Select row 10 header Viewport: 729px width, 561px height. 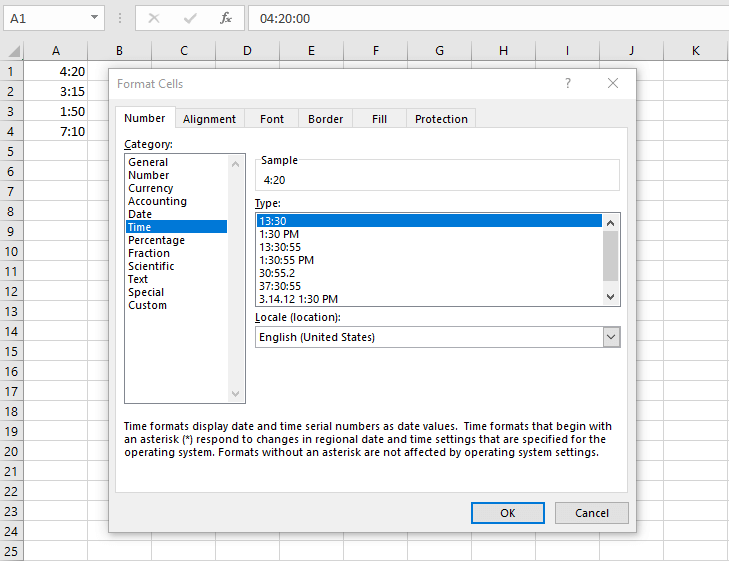click(x=11, y=251)
